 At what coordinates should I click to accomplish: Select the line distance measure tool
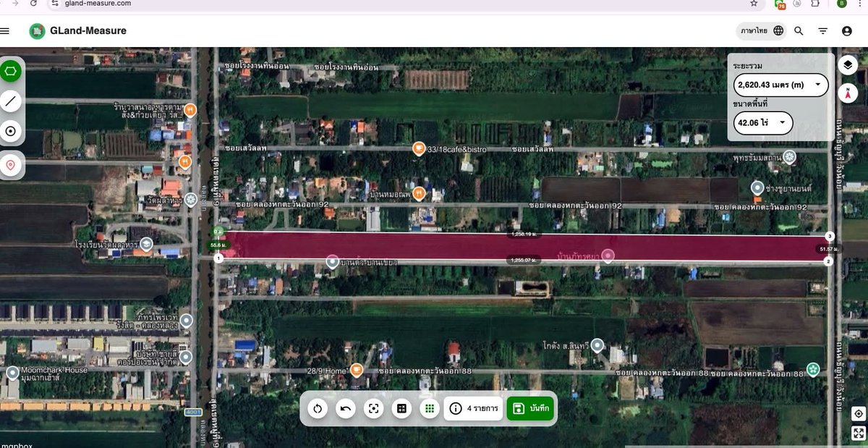coord(11,101)
